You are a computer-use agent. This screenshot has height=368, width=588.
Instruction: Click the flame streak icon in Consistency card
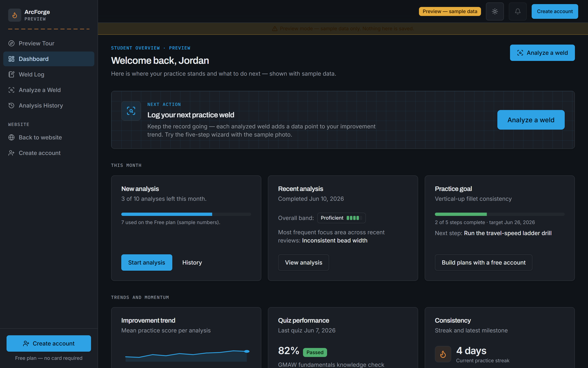(x=443, y=354)
